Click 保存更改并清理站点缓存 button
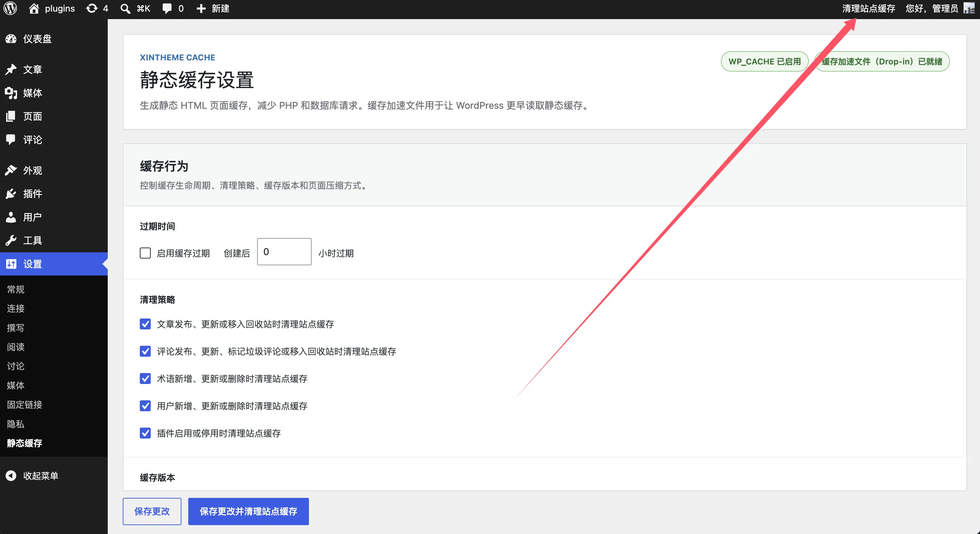 [x=249, y=511]
